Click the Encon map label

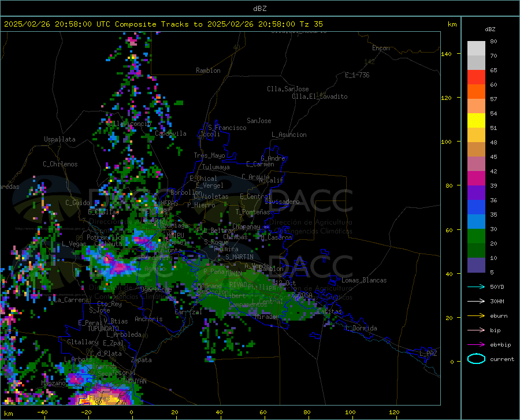coord(381,48)
